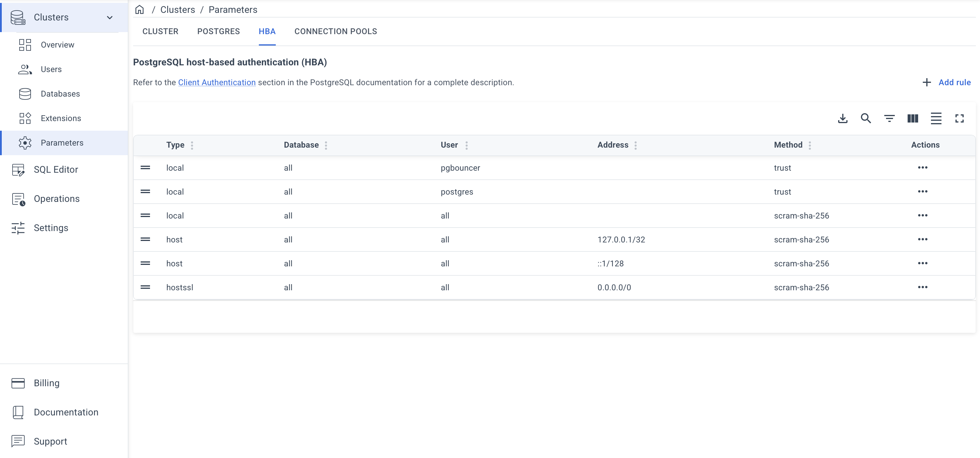Open Type column options menu
980x458 pixels.
(x=192, y=145)
